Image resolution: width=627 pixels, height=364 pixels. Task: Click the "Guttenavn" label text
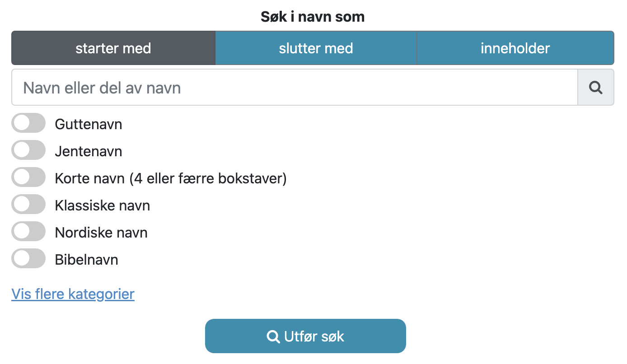click(89, 124)
